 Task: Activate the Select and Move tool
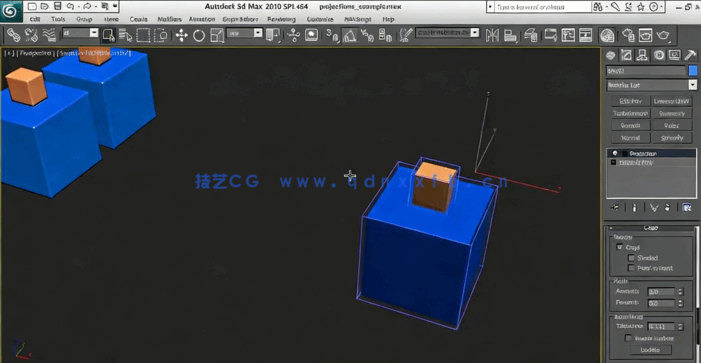pyautogui.click(x=181, y=35)
